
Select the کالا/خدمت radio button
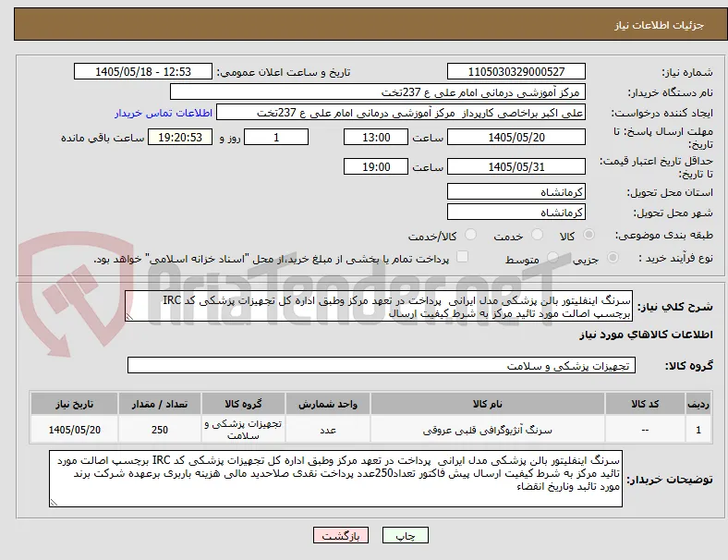(x=470, y=235)
